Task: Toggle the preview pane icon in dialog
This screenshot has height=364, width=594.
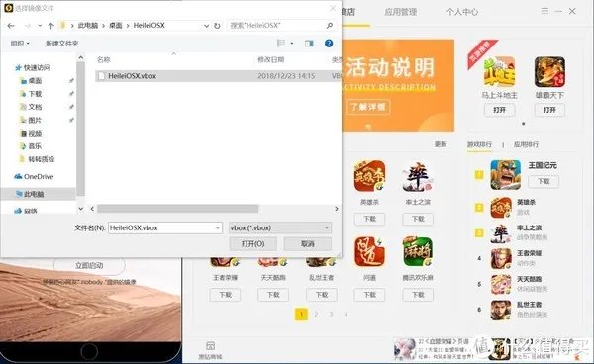Action: click(309, 44)
